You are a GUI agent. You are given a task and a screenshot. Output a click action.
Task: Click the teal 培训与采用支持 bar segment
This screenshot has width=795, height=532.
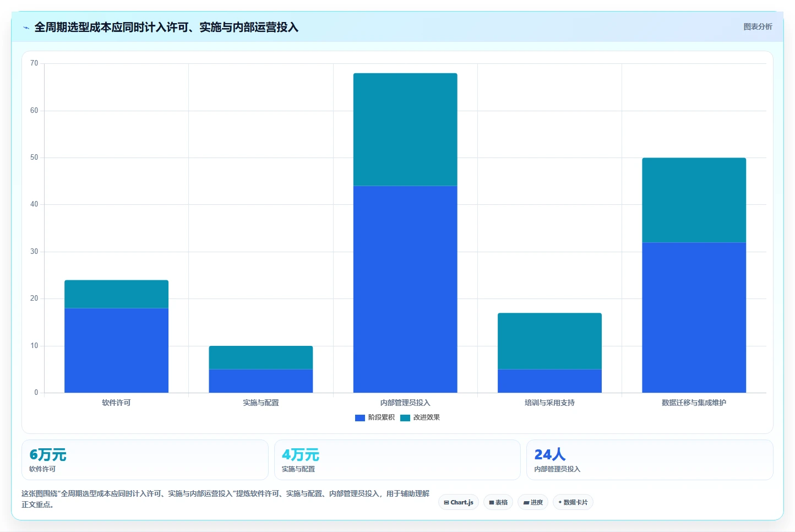click(x=549, y=341)
